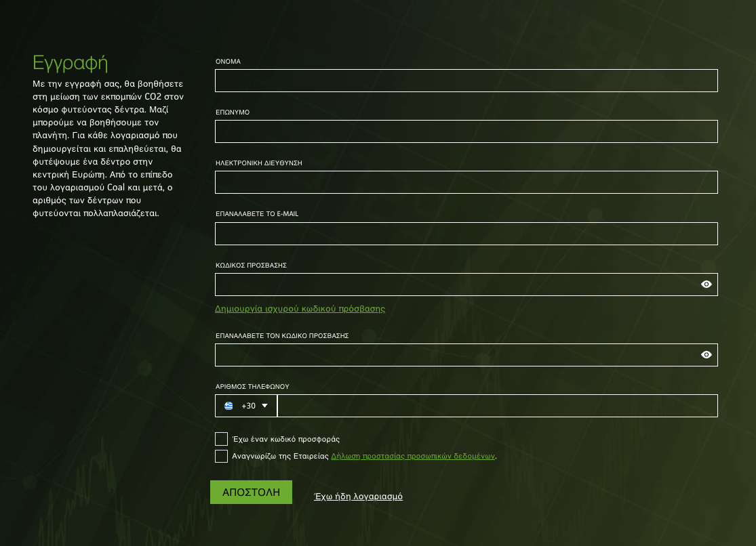Click inside the ΟΝΟΜΑ input field
Viewport: 756px width, 546px height.
click(466, 80)
